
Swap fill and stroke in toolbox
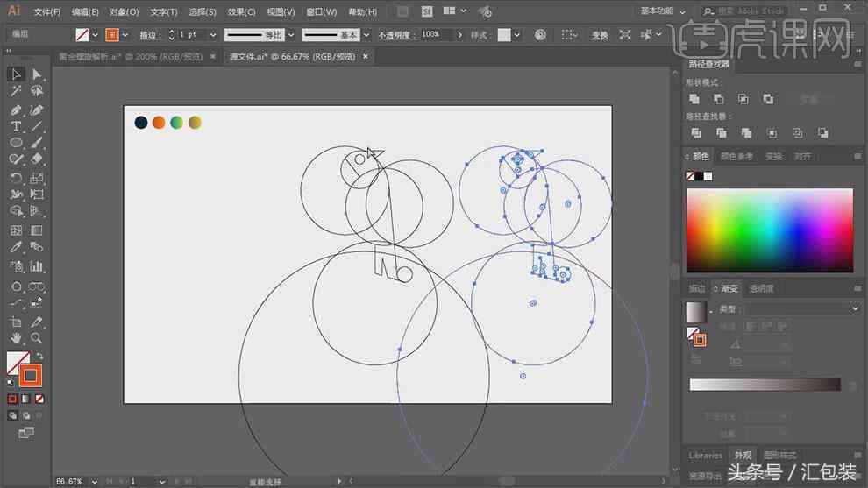click(x=39, y=356)
